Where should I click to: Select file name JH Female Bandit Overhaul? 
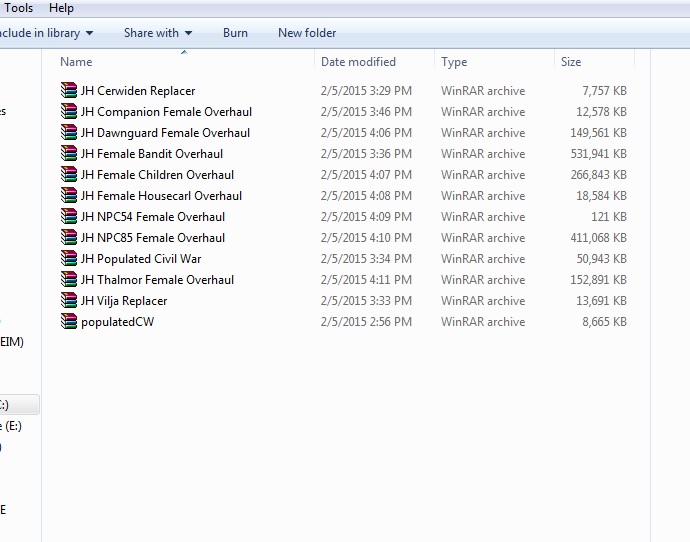click(x=152, y=154)
